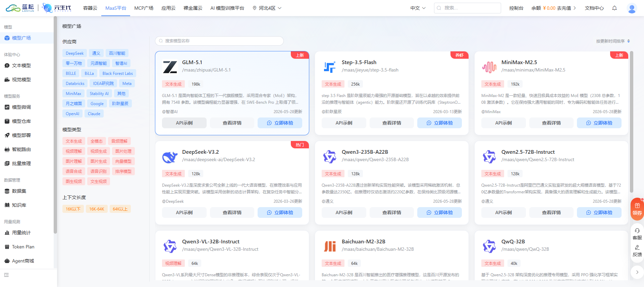This screenshot has width=644, height=287.
Task: Click the left sidebar vertical scrollbar
Action: pyautogui.click(x=55, y=125)
